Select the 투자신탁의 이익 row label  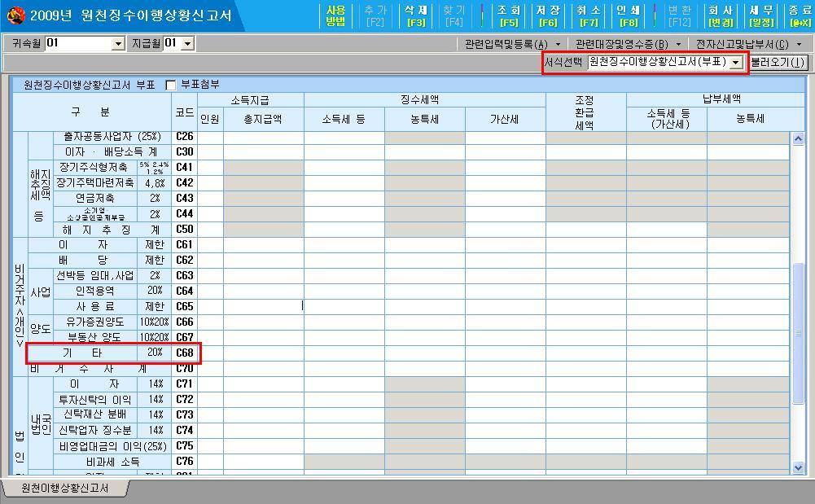pos(95,400)
